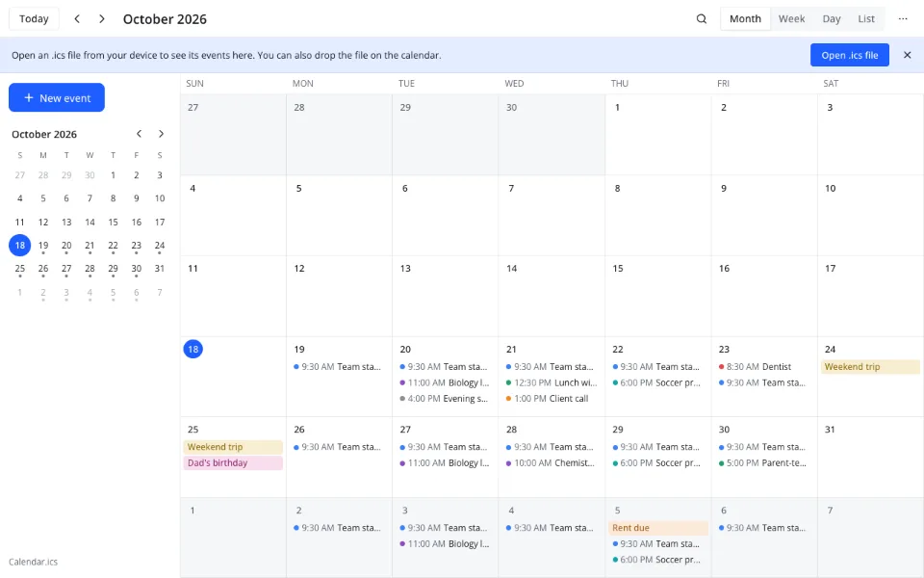The width and height of the screenshot is (924, 578).
Task: Open 5:00 PM Parent-teacher event on 30
Action: tap(763, 463)
